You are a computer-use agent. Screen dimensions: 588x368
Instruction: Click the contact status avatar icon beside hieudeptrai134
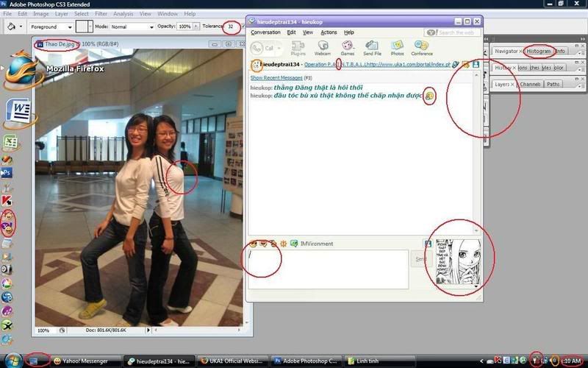point(256,65)
